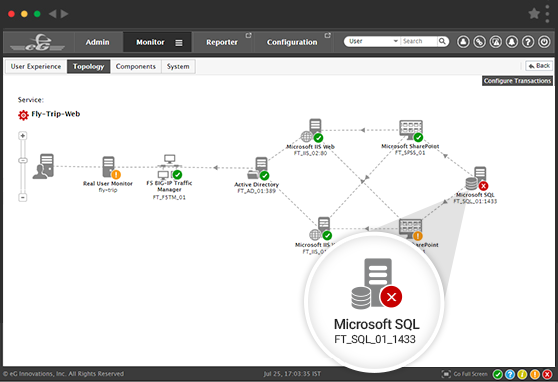Open the browser three-dot menu

point(547,14)
